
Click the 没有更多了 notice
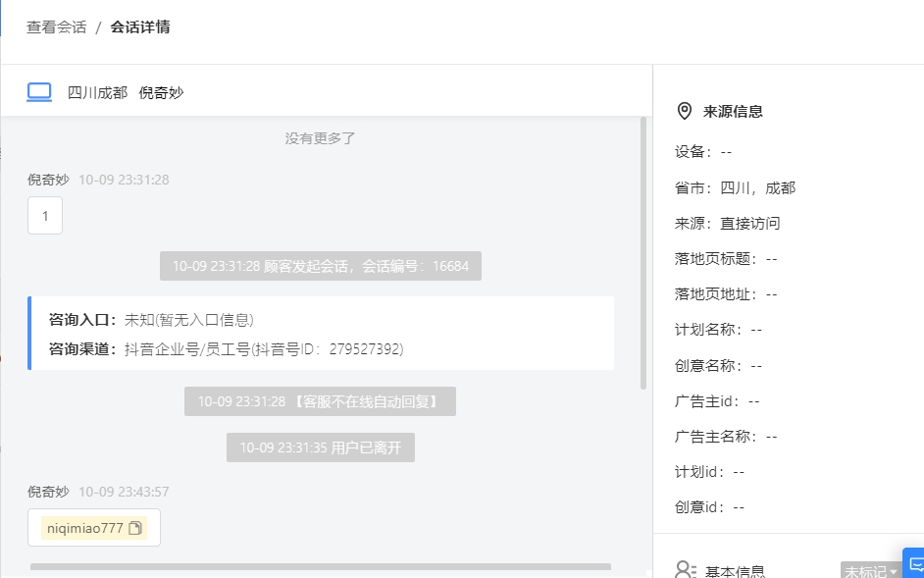click(320, 138)
